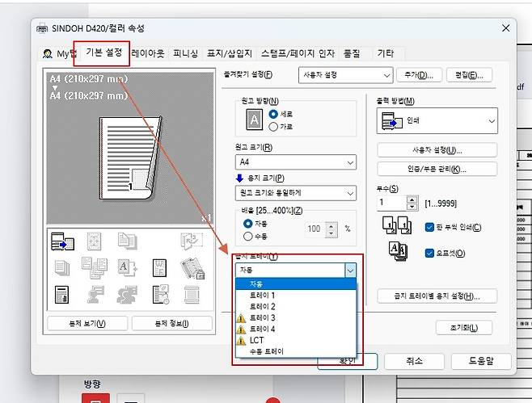Click the page number and clock stamp icon

[x=160, y=294]
